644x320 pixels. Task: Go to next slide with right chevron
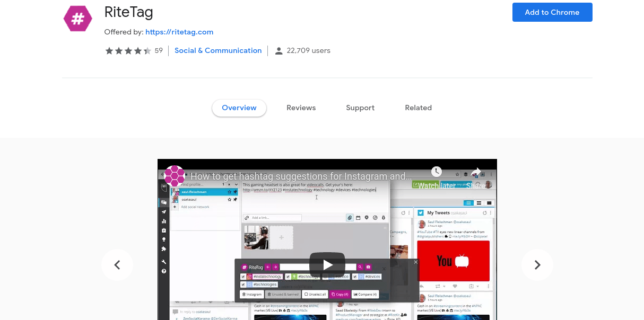click(537, 265)
